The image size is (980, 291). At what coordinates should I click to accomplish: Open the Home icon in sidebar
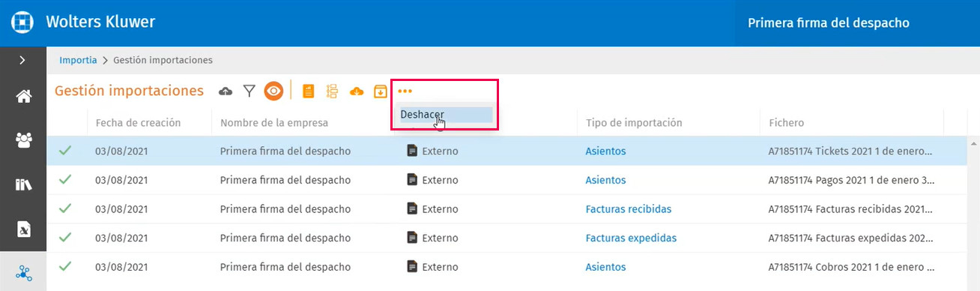[23, 96]
